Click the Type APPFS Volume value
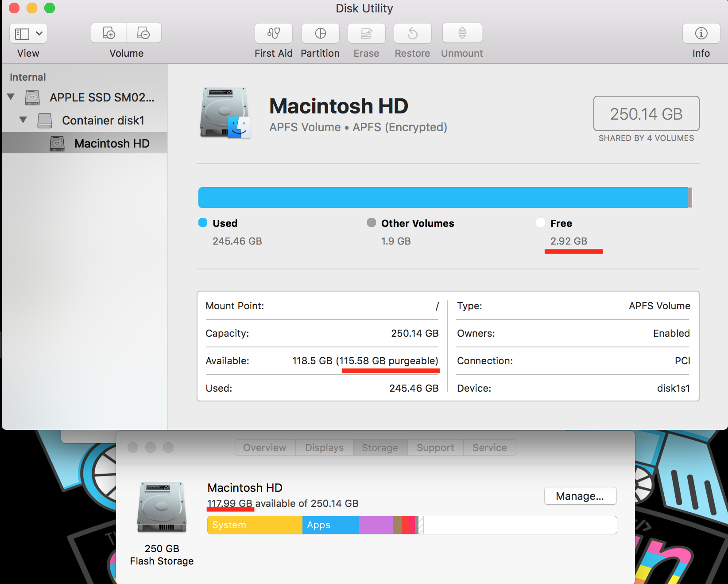The height and width of the screenshot is (584, 728). coord(659,306)
